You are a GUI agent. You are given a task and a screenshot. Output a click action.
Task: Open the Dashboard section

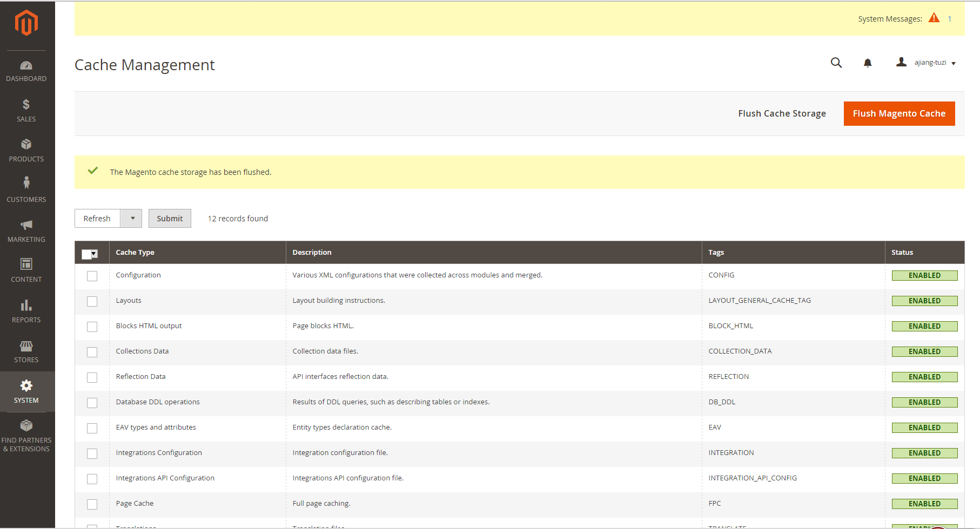click(26, 71)
